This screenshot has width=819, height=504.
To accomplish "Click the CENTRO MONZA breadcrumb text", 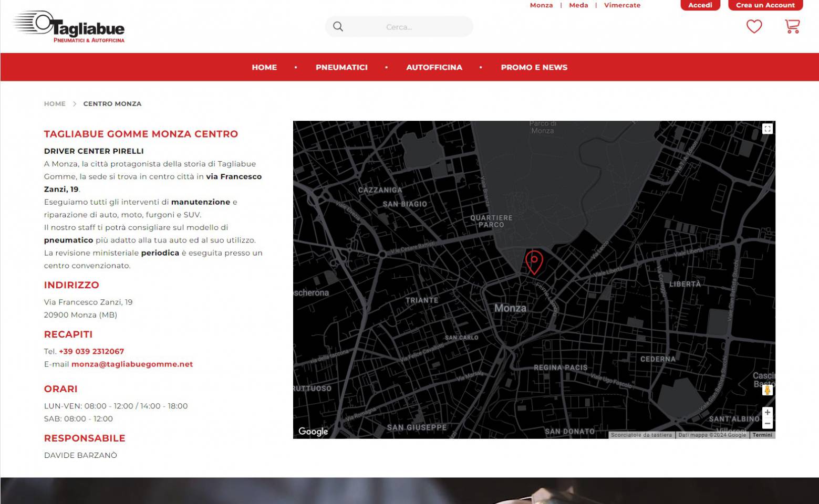I will (x=112, y=104).
